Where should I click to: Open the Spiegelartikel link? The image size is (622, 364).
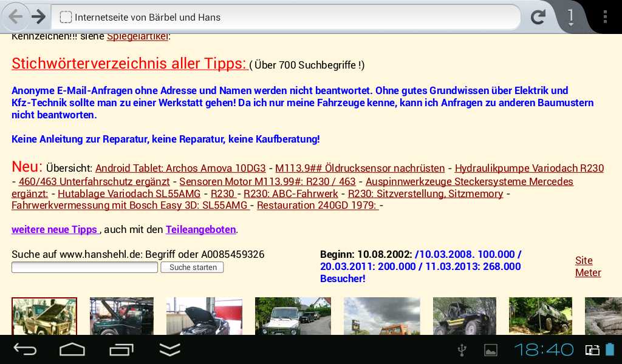coord(138,36)
